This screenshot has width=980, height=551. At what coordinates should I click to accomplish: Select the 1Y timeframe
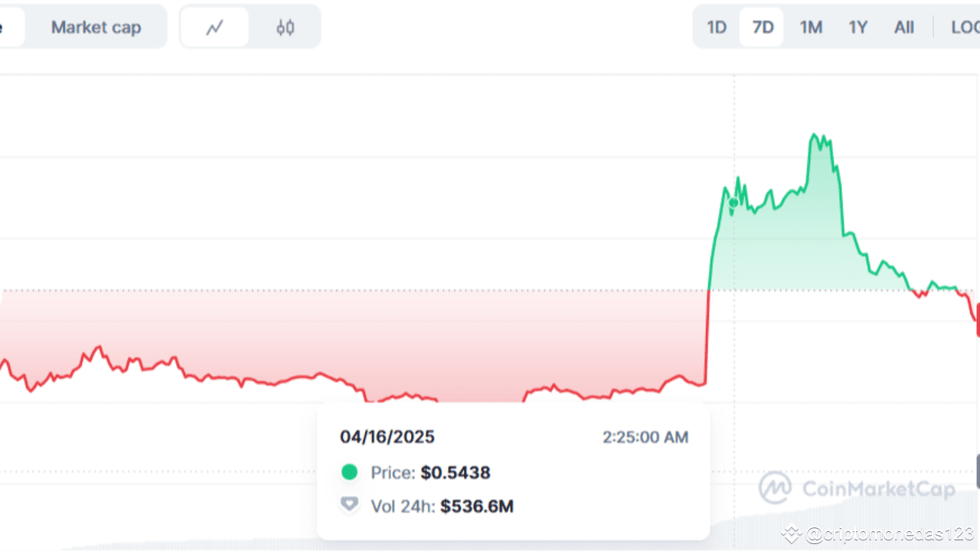point(857,27)
